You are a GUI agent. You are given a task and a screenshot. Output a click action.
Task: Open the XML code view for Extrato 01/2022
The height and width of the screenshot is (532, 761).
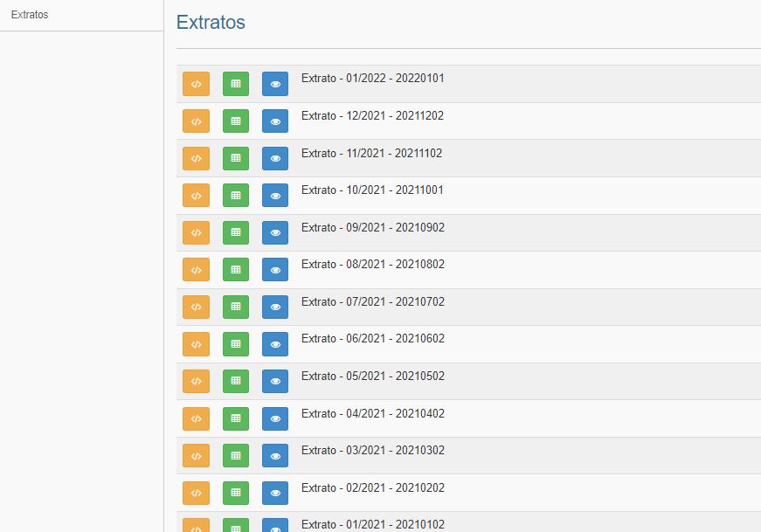click(x=196, y=84)
